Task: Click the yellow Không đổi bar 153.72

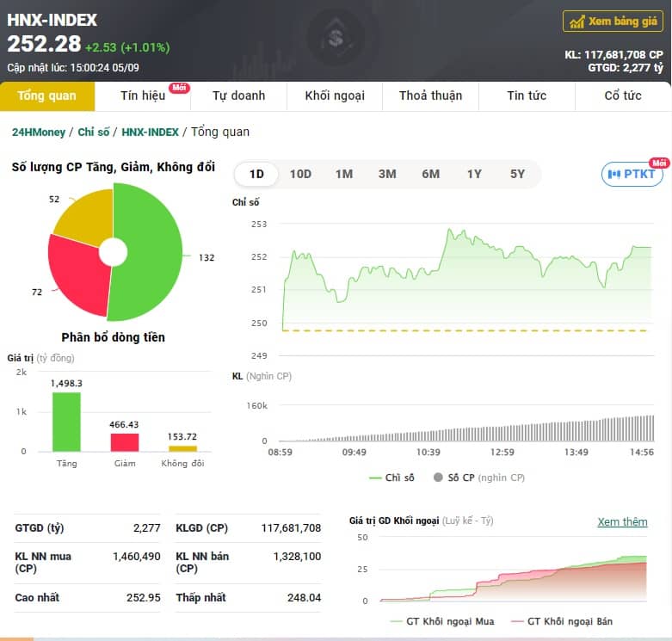Action: pyautogui.click(x=182, y=448)
